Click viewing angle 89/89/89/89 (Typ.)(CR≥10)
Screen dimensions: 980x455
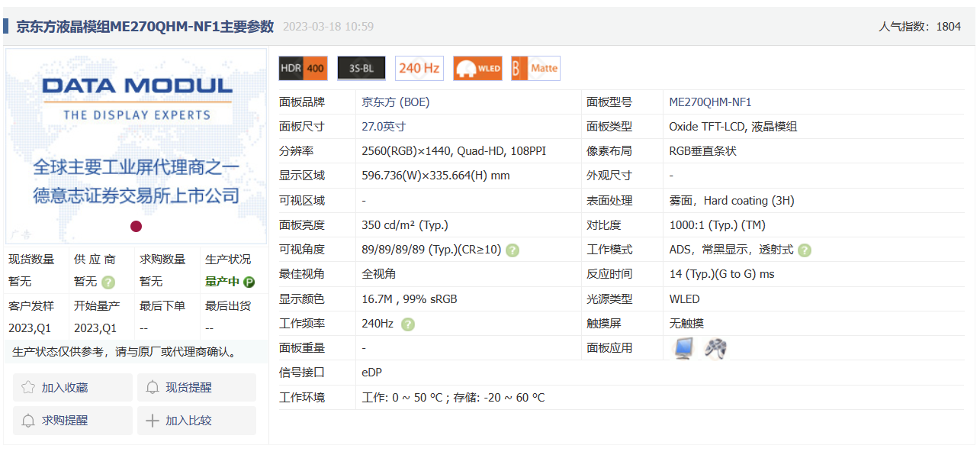432,250
